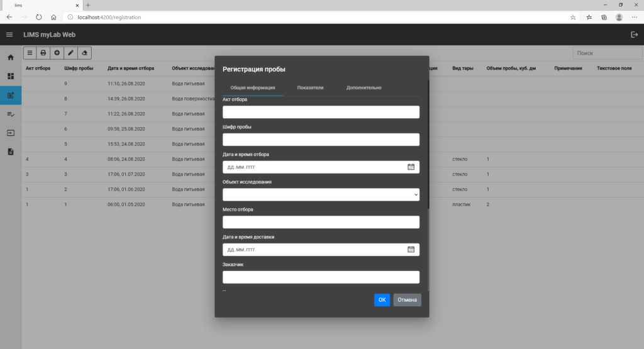Open the hamburger menu in header
This screenshot has width=644, height=349.
click(9, 35)
